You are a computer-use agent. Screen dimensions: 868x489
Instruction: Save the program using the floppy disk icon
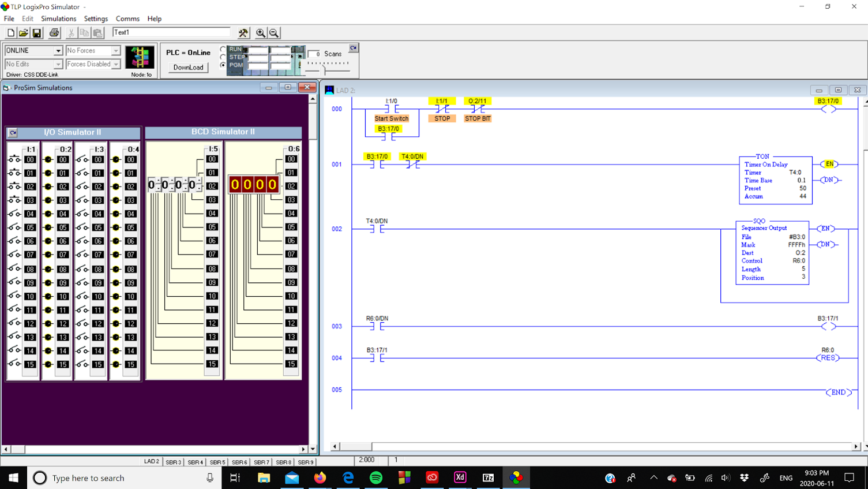tap(37, 33)
